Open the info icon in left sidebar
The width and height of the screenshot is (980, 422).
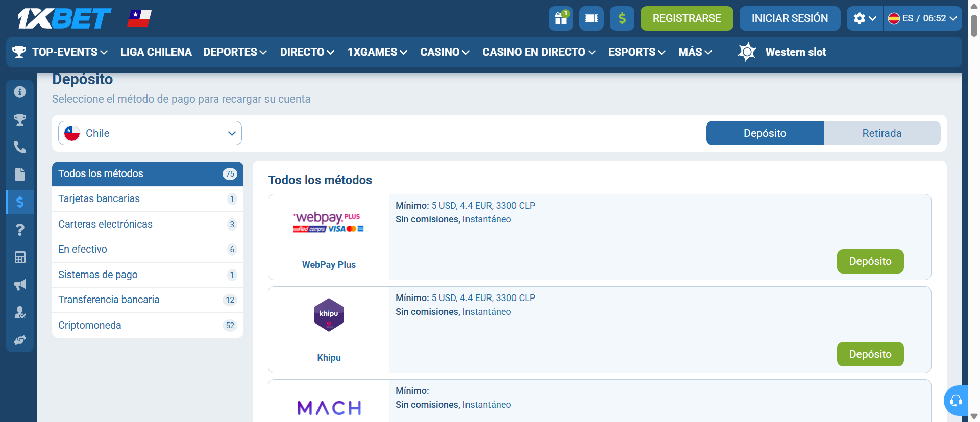coord(20,92)
